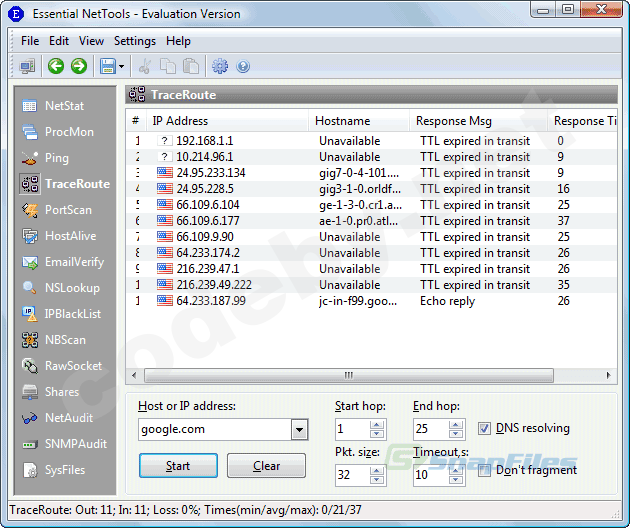Open the Shares tool in sidebar
Image resolution: width=630 pixels, height=528 pixels.
click(x=50, y=392)
